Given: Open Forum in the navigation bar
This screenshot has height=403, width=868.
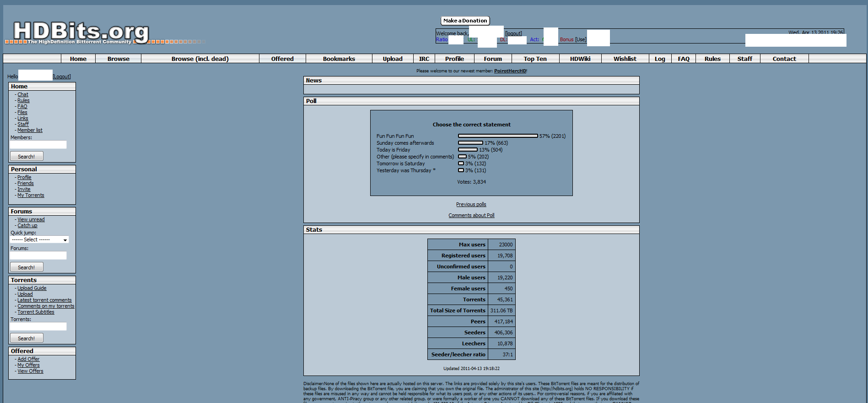Looking at the screenshot, I should pyautogui.click(x=493, y=59).
